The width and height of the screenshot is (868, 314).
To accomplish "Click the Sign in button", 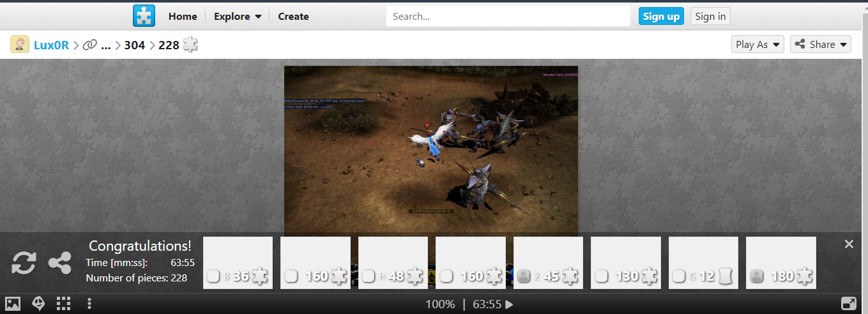I will coord(710,16).
